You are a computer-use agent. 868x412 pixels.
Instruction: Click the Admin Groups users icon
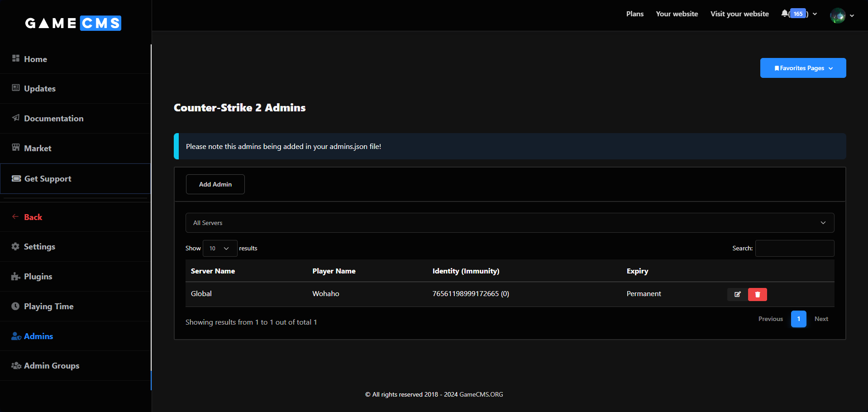click(x=16, y=365)
